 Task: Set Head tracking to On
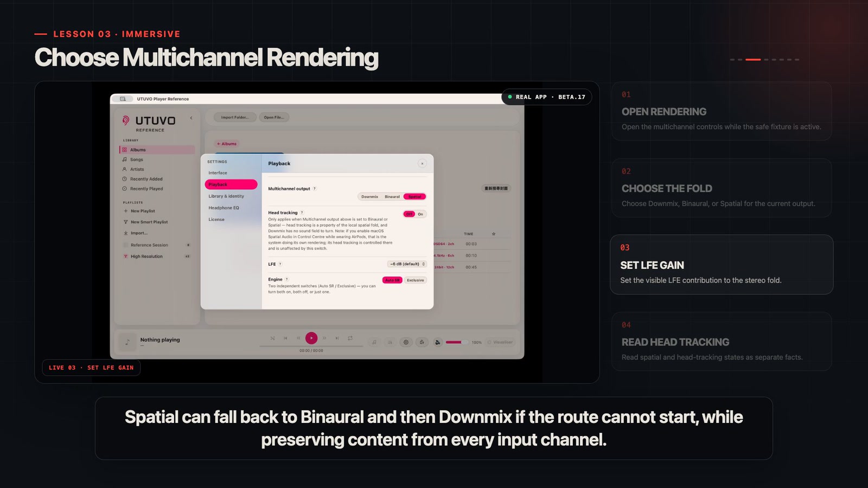pyautogui.click(x=420, y=214)
